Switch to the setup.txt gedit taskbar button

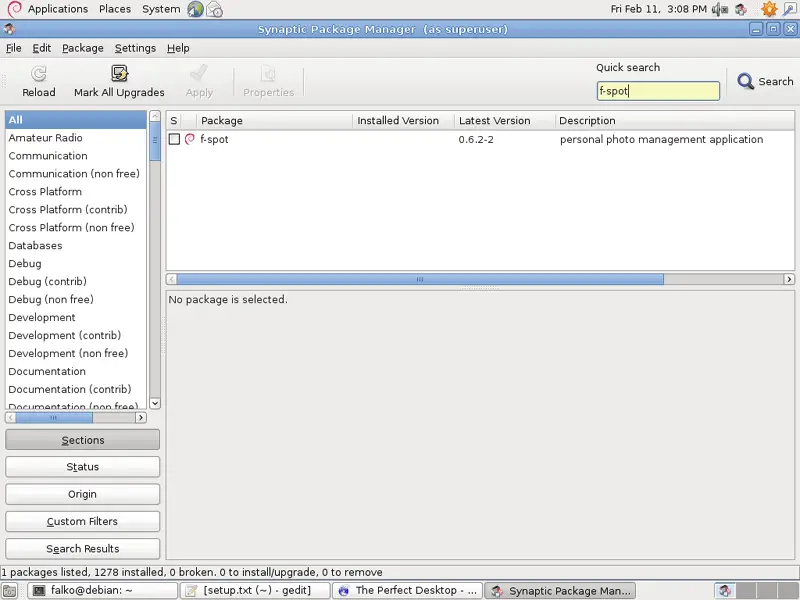point(255,591)
